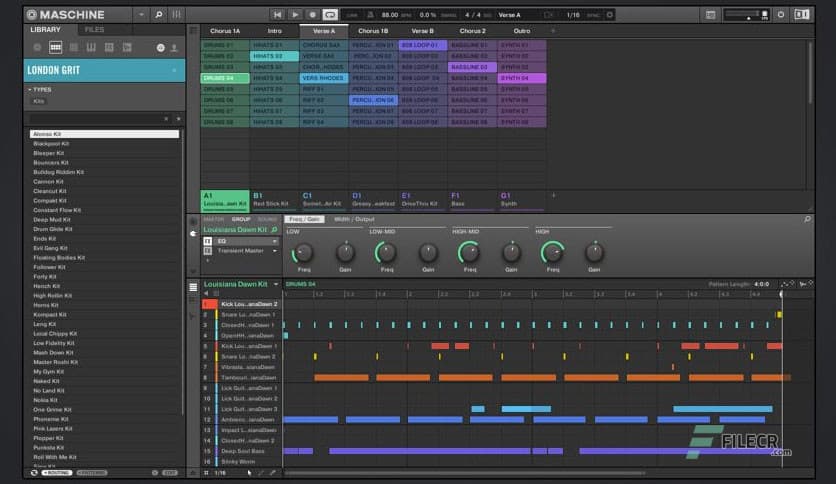This screenshot has width=836, height=484.
Task: Select the Instruments keyboard icon in the browser
Action: [91, 47]
